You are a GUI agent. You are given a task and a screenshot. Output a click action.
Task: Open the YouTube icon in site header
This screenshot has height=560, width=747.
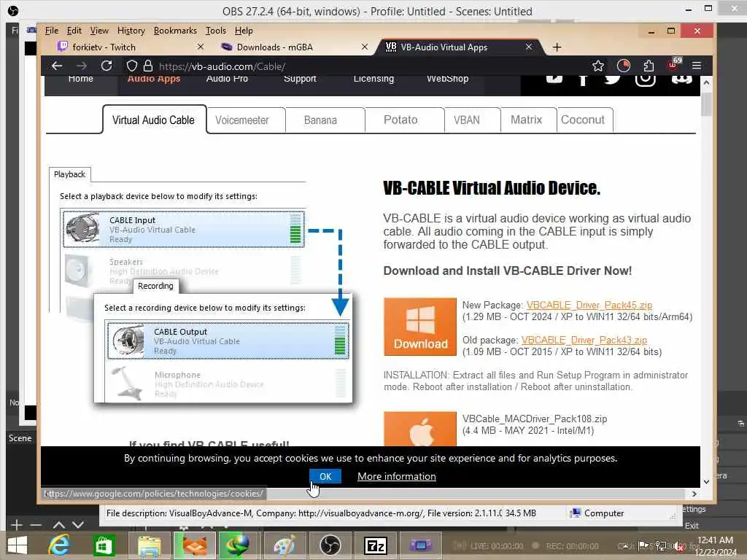coord(554,78)
